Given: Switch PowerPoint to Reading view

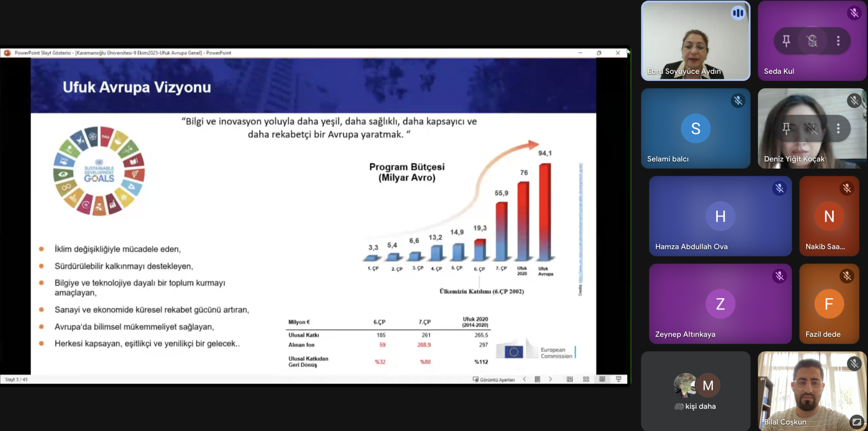Looking at the screenshot, I should [602, 379].
